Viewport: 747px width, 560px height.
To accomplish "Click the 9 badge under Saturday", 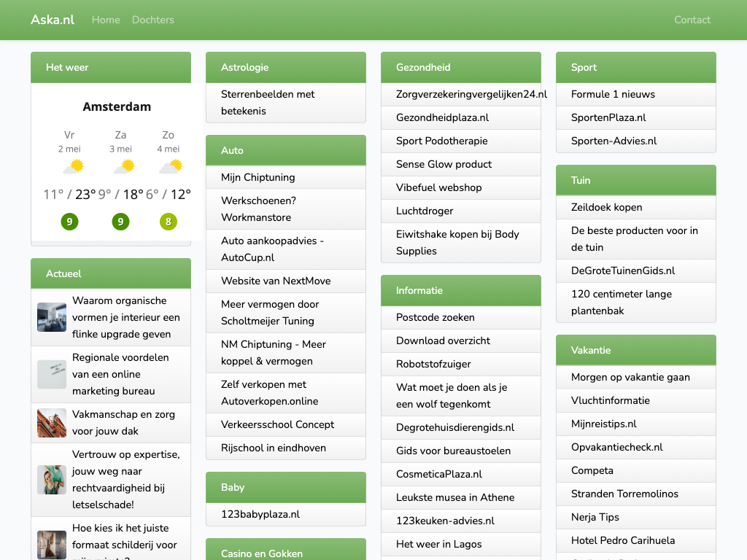I will click(x=120, y=222).
